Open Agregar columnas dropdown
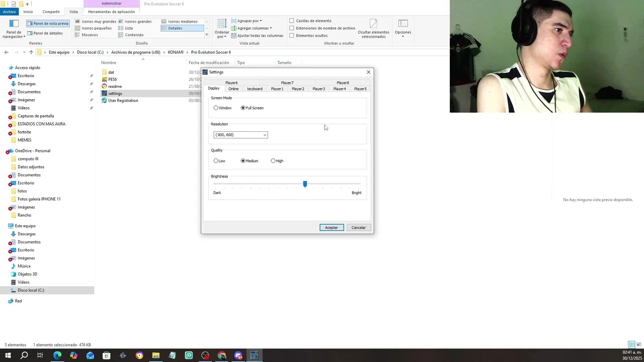 (252, 28)
